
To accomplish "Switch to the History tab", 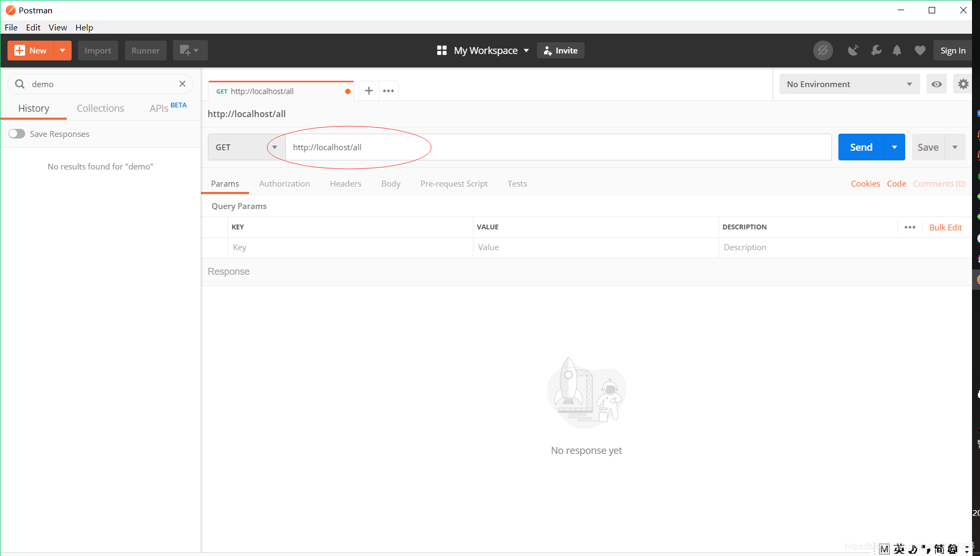I will coord(34,108).
